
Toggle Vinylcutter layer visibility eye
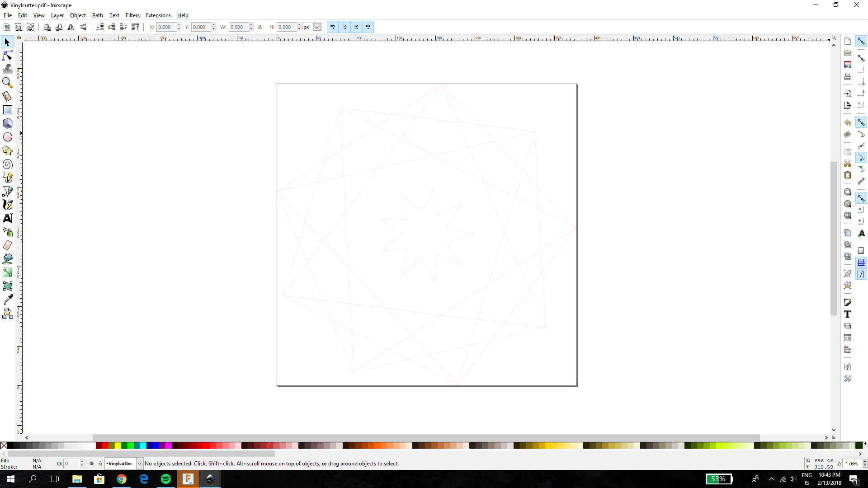point(91,464)
